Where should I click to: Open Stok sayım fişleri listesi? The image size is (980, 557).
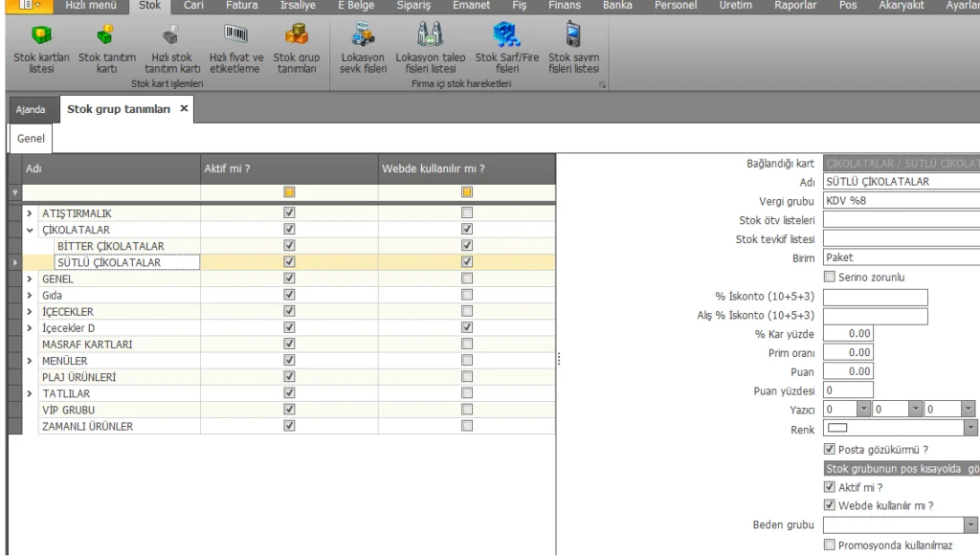[573, 48]
